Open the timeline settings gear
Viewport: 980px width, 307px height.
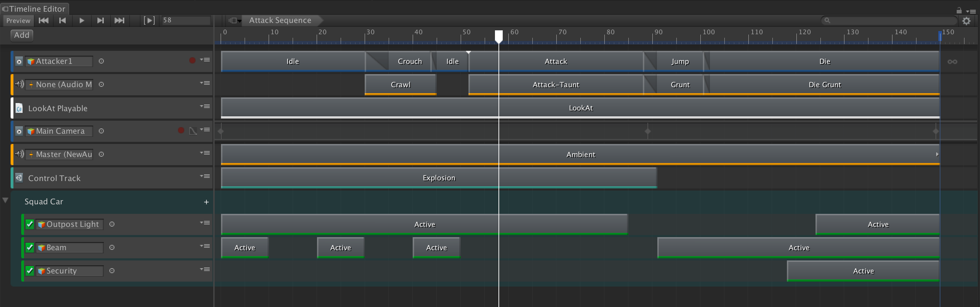(966, 21)
